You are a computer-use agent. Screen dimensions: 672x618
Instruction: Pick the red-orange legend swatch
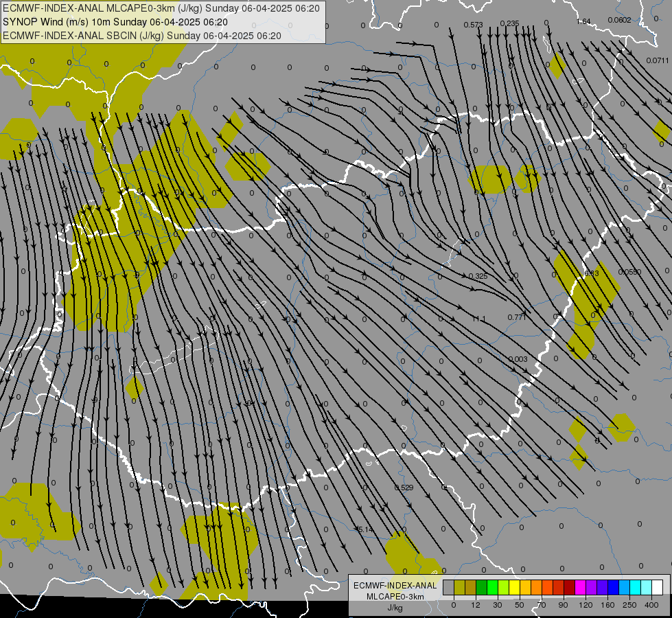tap(548, 587)
